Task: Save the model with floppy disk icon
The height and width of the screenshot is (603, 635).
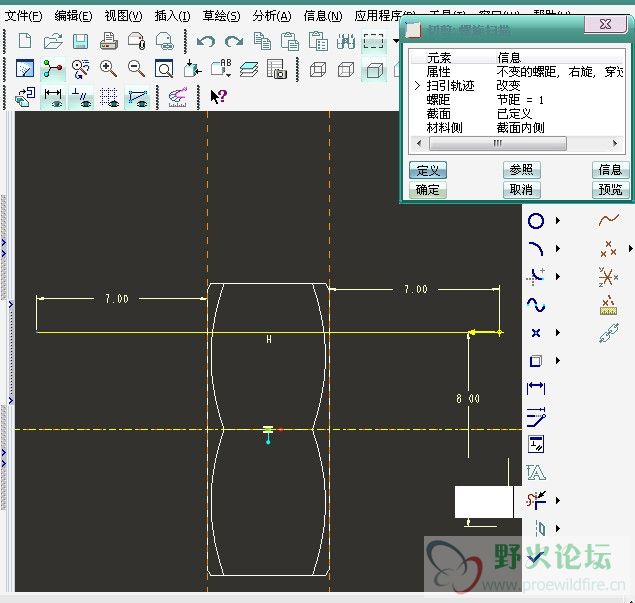Action: click(81, 41)
